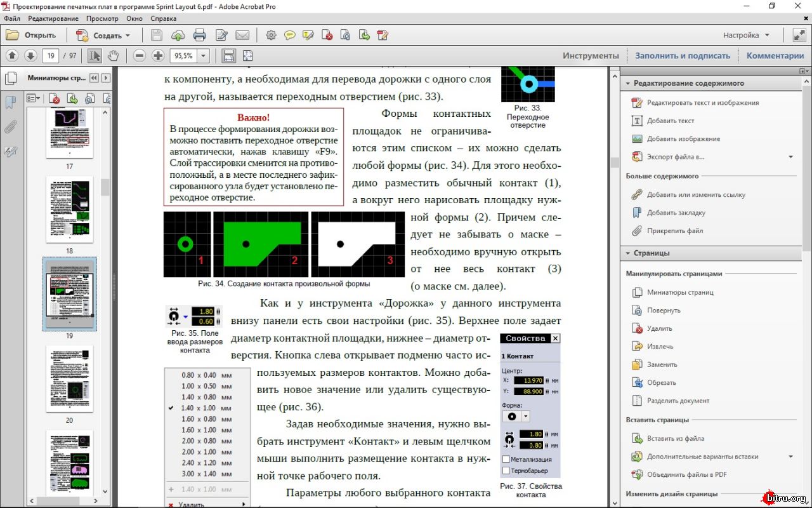This screenshot has width=812, height=508.
Task: Click the save floppy disk icon
Action: 157,35
